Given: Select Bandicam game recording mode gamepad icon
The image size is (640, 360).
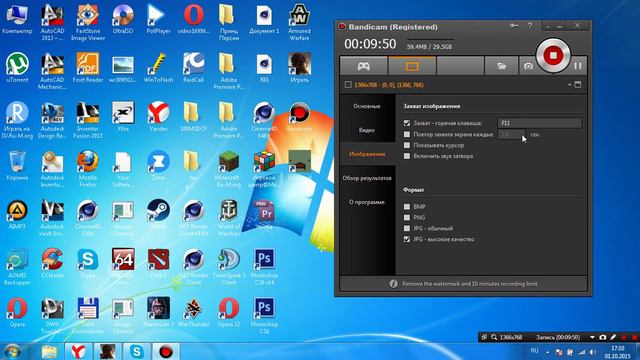Looking at the screenshot, I should 364,66.
